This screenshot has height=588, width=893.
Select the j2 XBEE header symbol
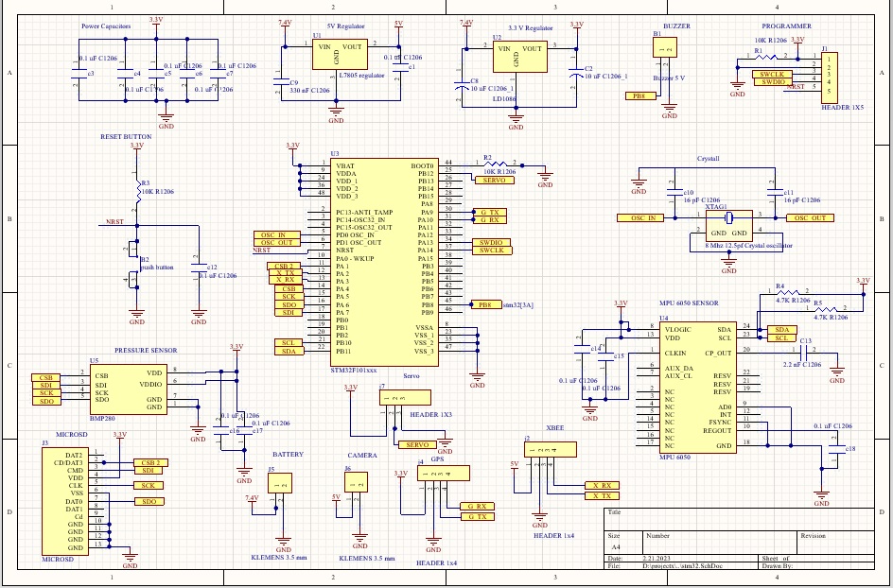pos(551,450)
